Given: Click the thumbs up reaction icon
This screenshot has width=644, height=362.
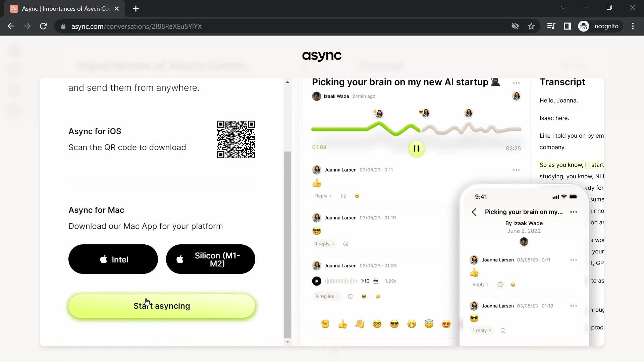Looking at the screenshot, I should click(342, 324).
